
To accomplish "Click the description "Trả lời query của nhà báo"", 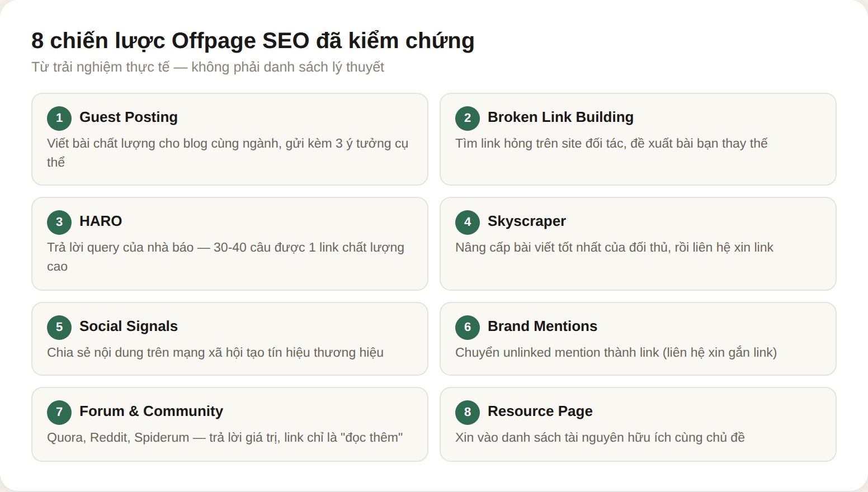I will pyautogui.click(x=120, y=248).
